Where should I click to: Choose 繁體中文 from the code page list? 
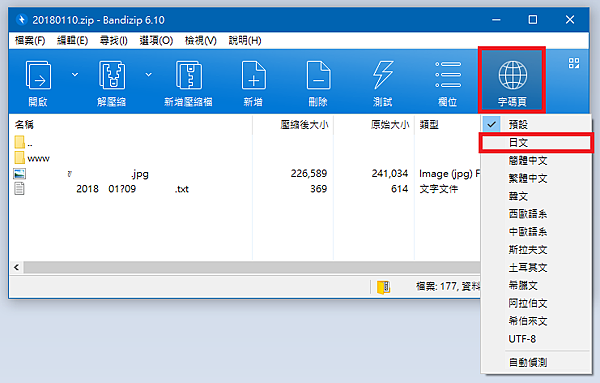pos(536,178)
